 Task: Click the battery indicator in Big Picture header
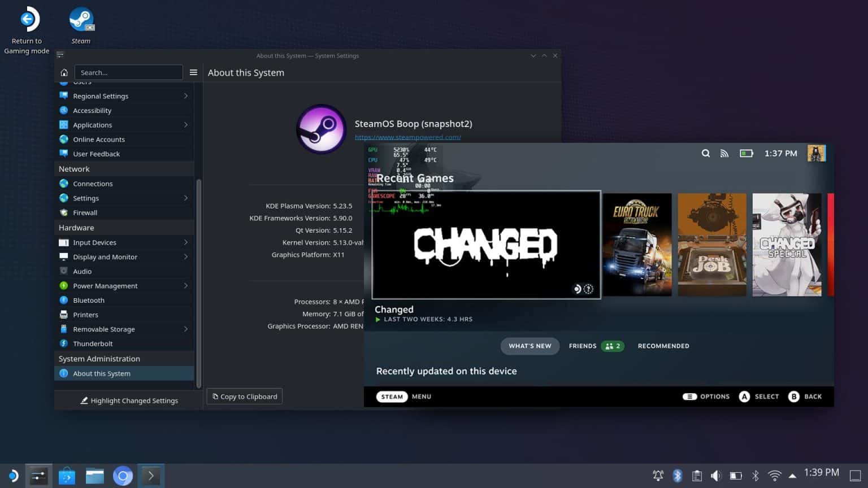point(746,153)
